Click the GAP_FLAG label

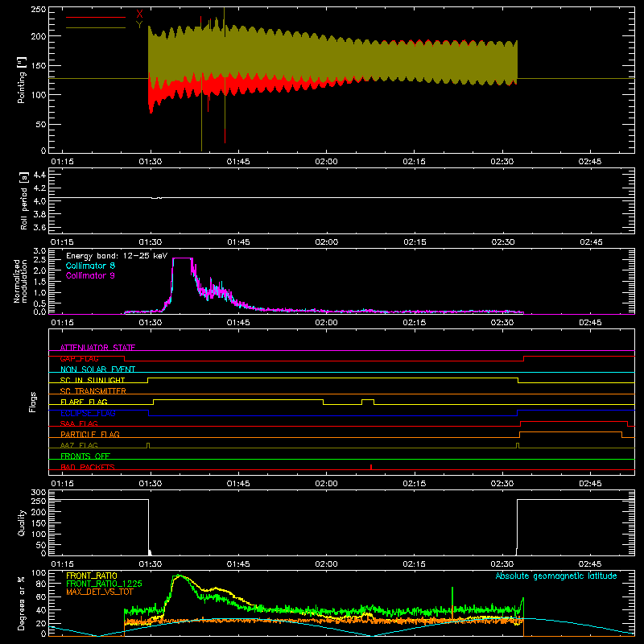click(x=79, y=358)
